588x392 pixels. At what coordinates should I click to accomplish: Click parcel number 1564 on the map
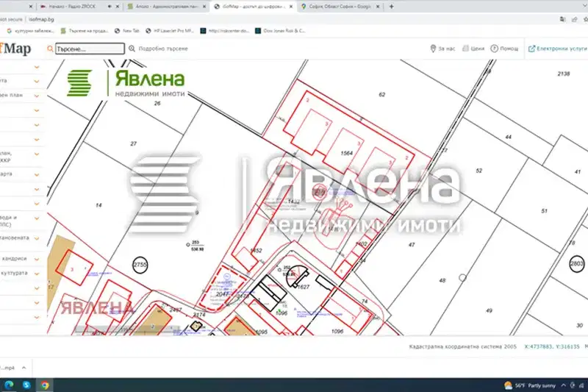(346, 153)
